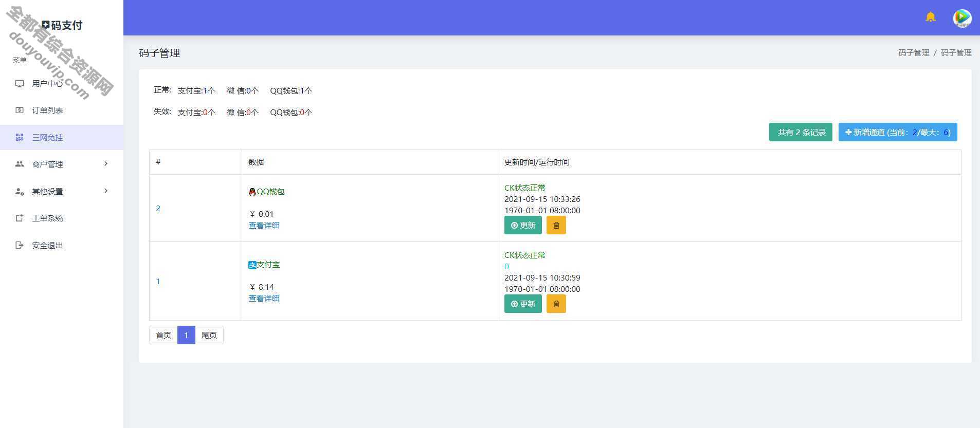Click the 用户中心 monitor icon
The width and height of the screenshot is (980, 428).
[20, 83]
